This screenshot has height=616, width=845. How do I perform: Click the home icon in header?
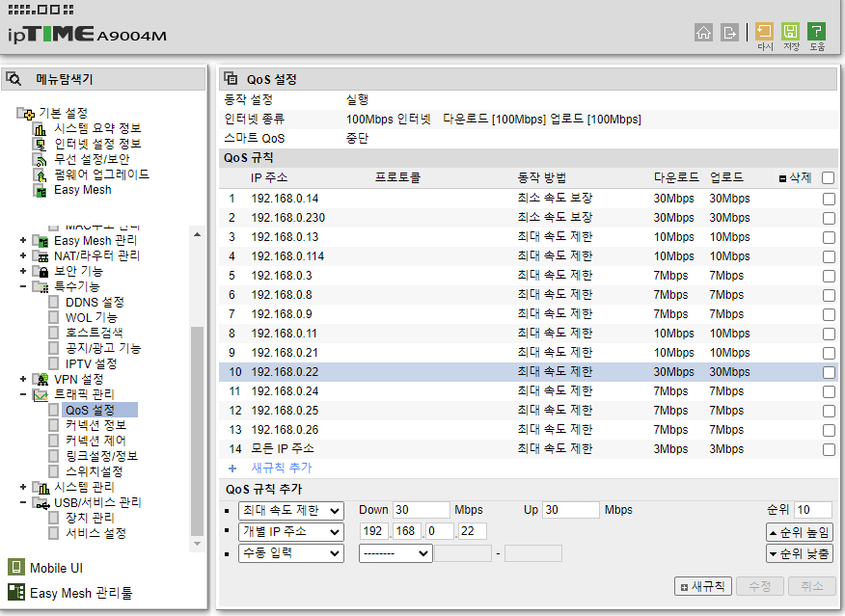703,33
